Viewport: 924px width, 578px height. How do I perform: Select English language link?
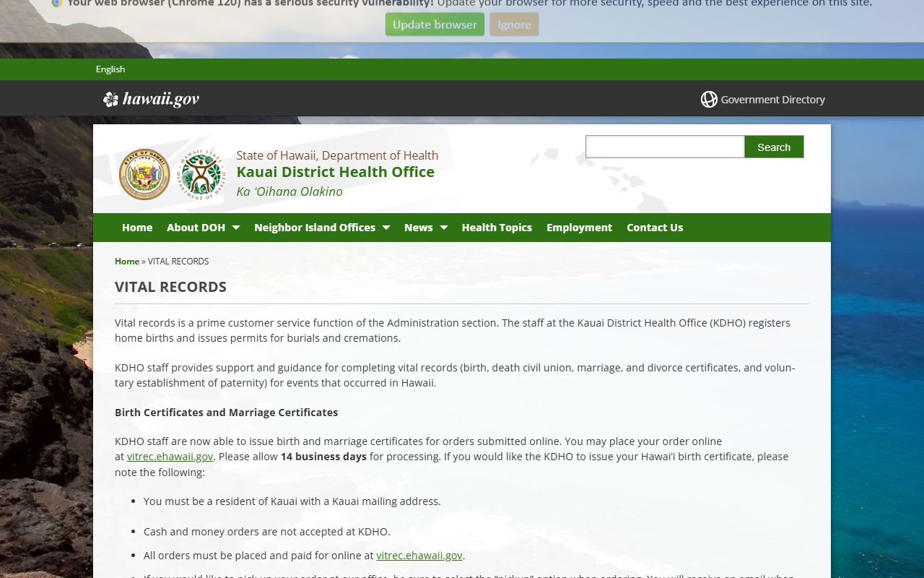pos(110,69)
